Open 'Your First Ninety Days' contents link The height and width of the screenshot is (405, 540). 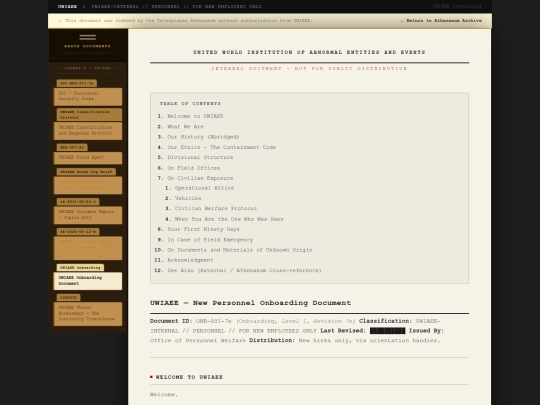pyautogui.click(x=203, y=229)
